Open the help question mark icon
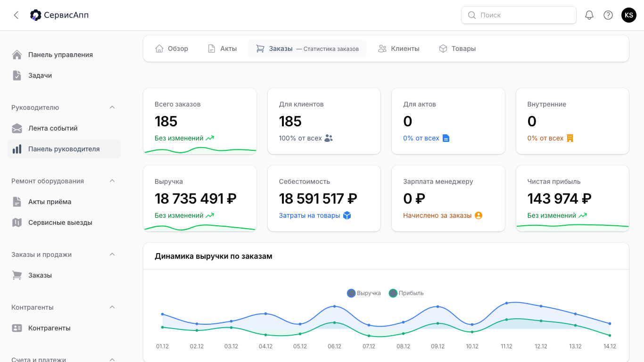 pyautogui.click(x=608, y=15)
